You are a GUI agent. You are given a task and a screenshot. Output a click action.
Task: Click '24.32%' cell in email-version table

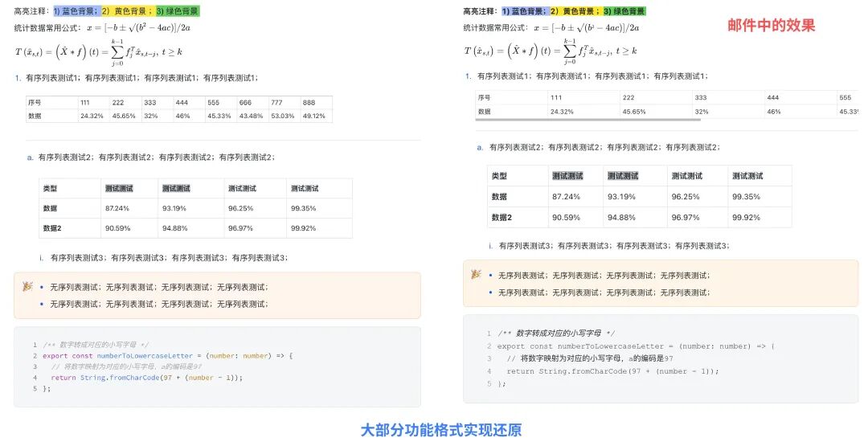(x=583, y=111)
